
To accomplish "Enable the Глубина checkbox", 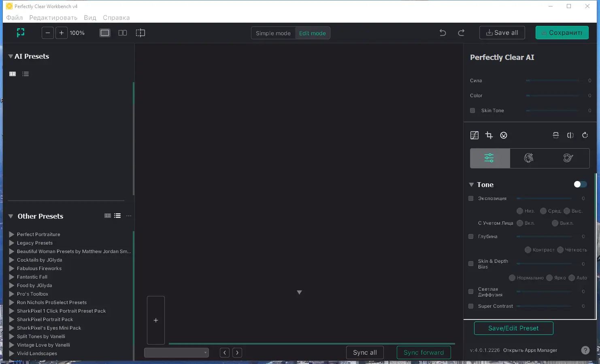I will [x=471, y=236].
